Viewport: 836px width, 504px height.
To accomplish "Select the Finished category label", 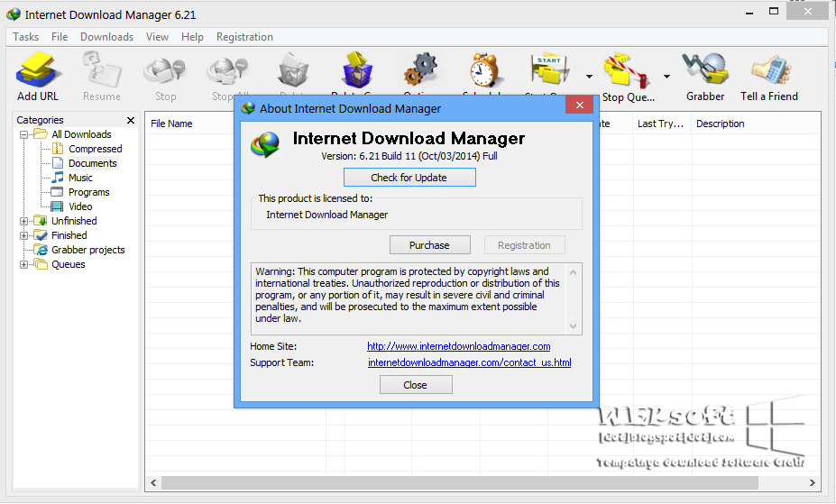I will pos(69,235).
